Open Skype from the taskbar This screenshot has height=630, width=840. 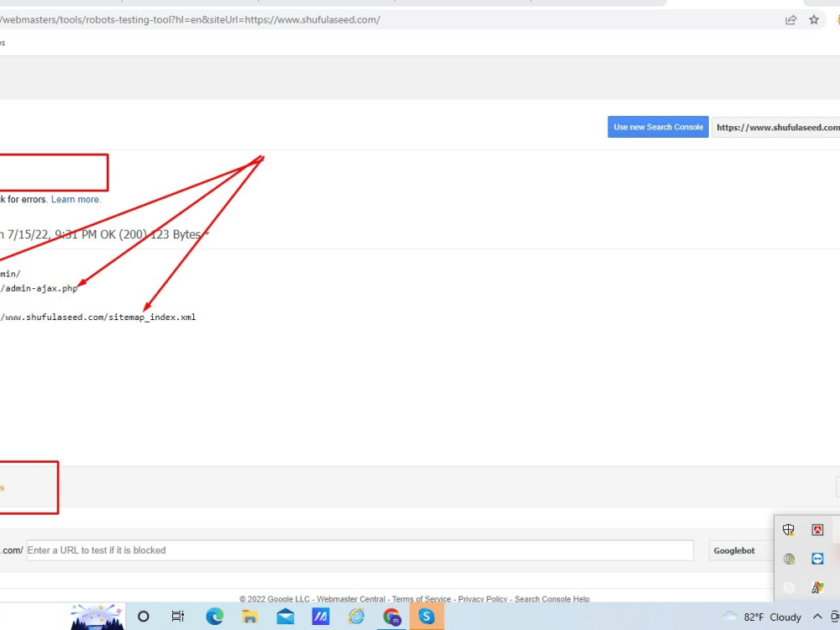(x=427, y=617)
